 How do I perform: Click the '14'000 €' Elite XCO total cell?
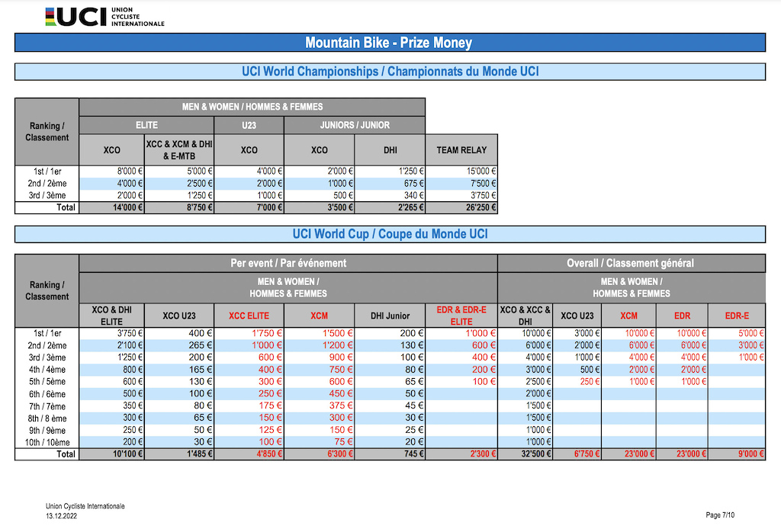tap(112, 207)
